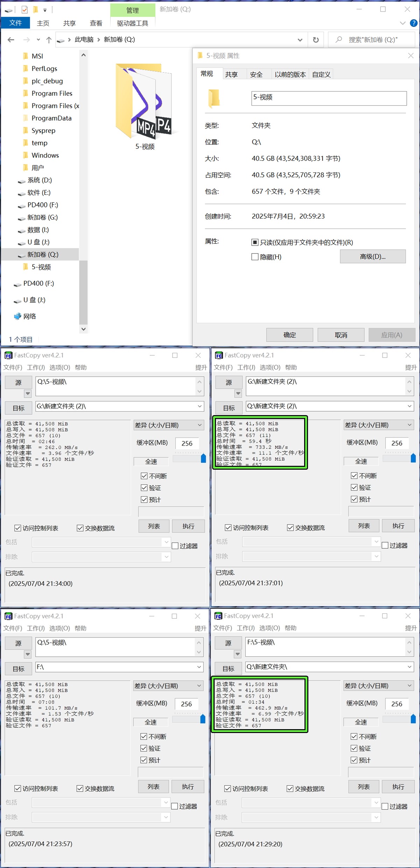Toggle 验证 checkbox in FastCopy finished 21:29:20

coord(354,748)
